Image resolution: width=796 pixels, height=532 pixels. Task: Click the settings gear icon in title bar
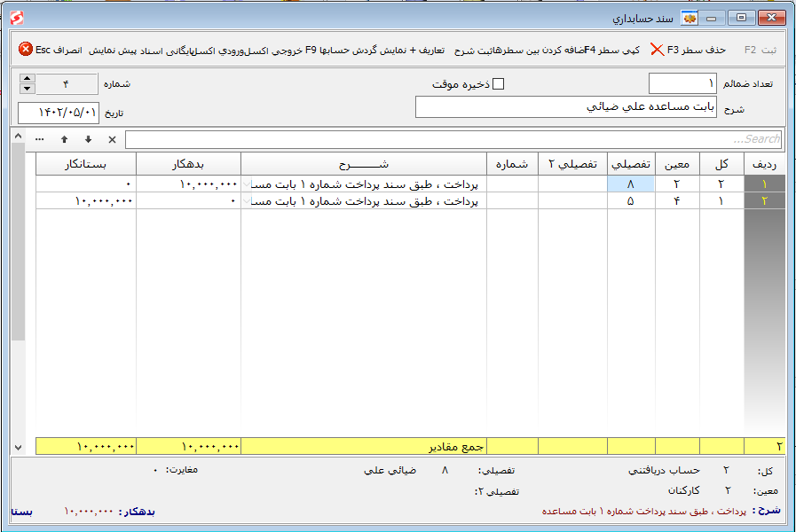[x=690, y=19]
